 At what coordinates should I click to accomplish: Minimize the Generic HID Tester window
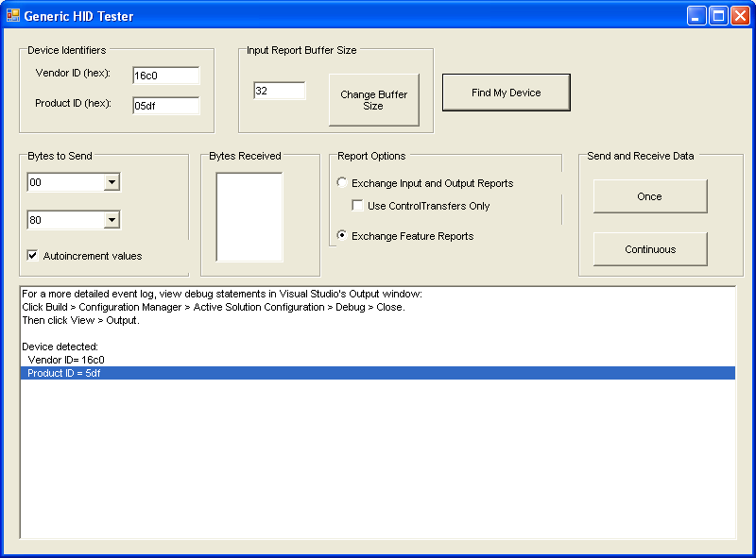pyautogui.click(x=696, y=16)
